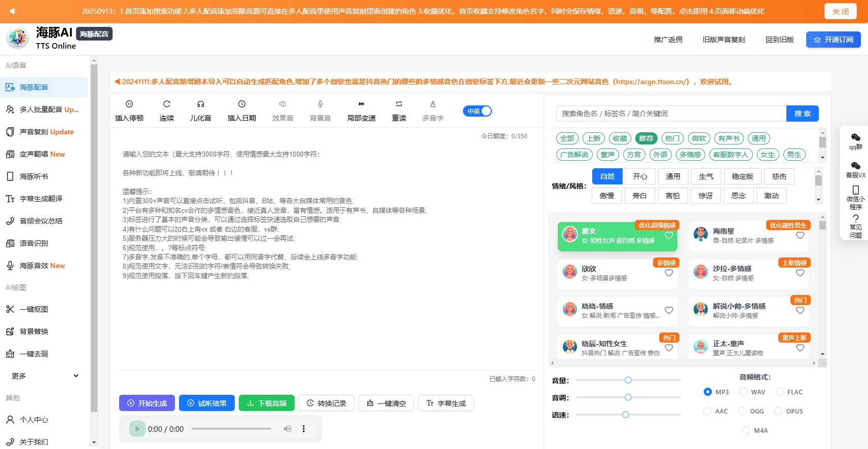The width and height of the screenshot is (868, 449).
Task: Select the WAV audio format
Action: click(x=743, y=392)
